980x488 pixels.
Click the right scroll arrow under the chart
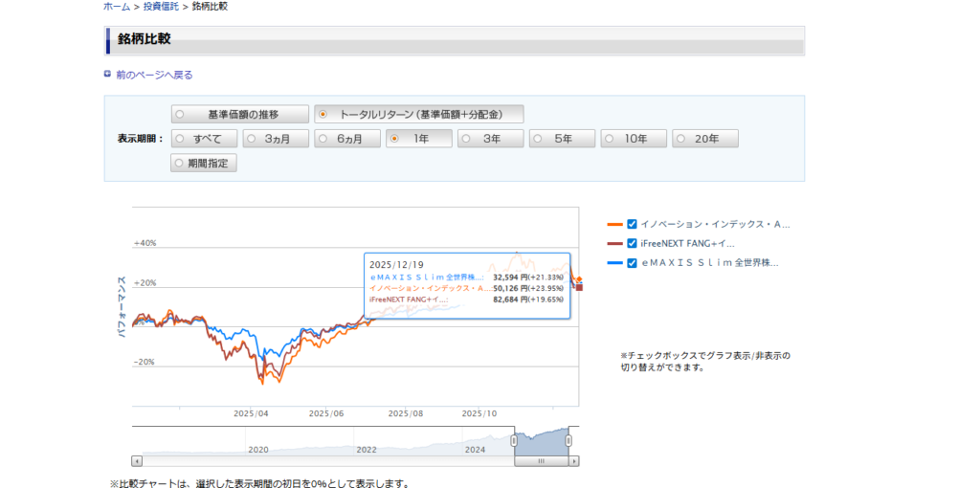pos(574,460)
